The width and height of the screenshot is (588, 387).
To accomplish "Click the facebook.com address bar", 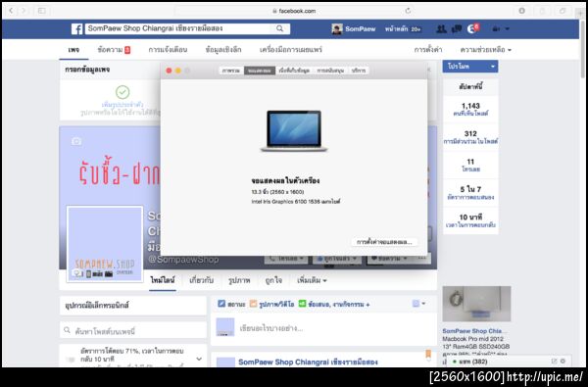I will pyautogui.click(x=294, y=11).
